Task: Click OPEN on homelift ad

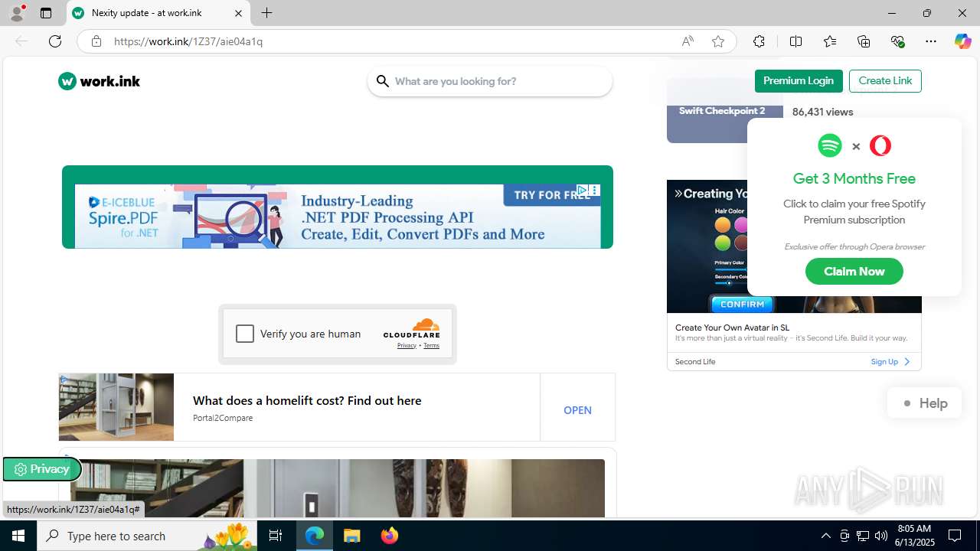Action: pyautogui.click(x=577, y=410)
